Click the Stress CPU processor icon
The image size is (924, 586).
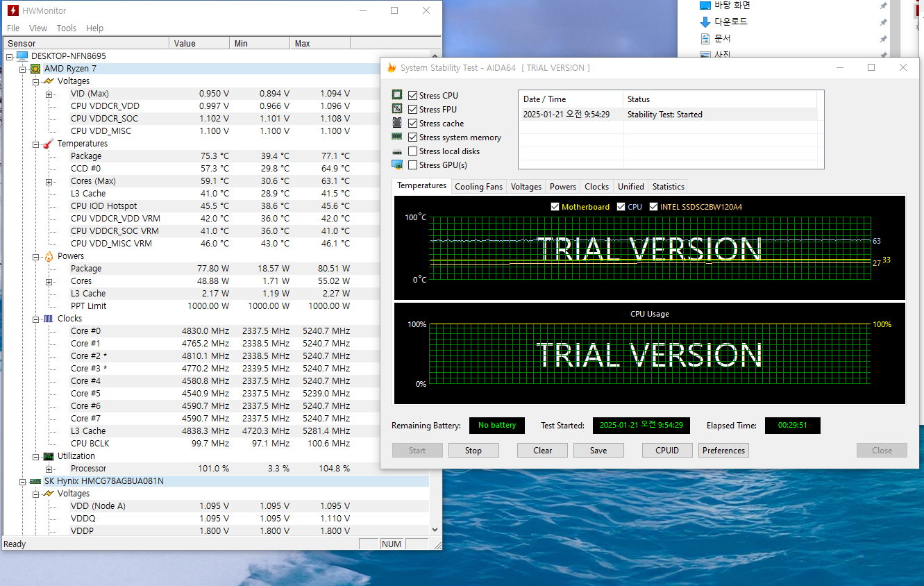(x=397, y=95)
